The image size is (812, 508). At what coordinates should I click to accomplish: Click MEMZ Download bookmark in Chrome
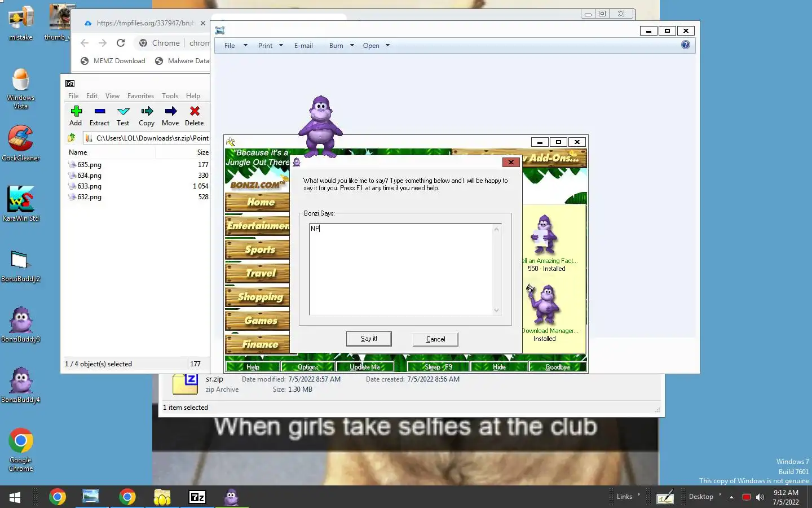(x=113, y=61)
